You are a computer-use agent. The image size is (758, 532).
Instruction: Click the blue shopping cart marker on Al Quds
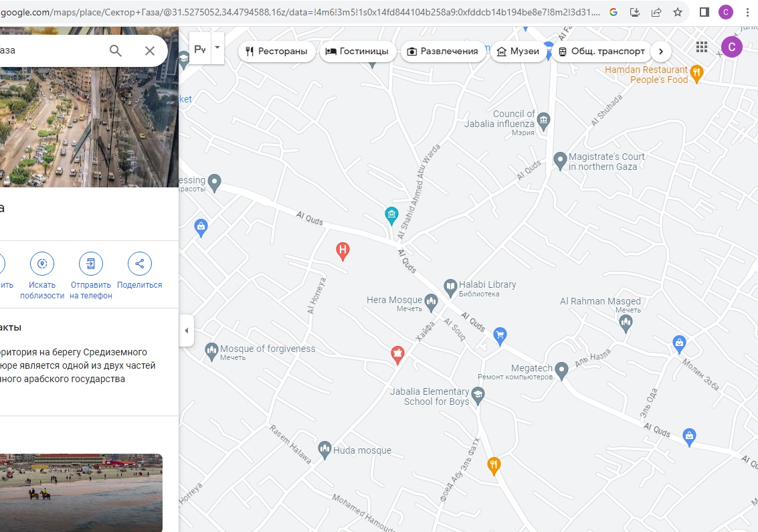500,336
